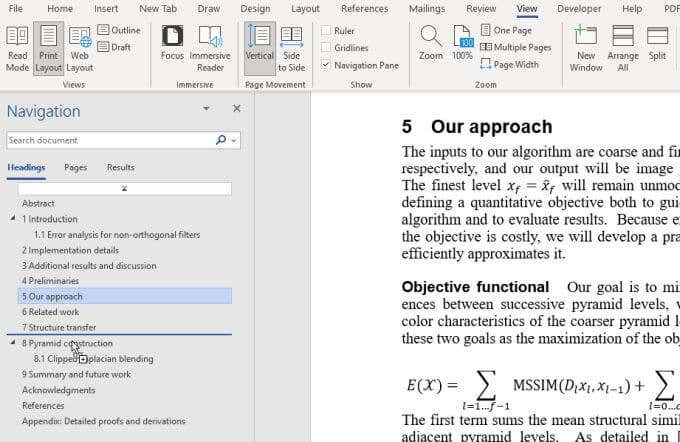Open the search options dropdown arrow

click(234, 140)
